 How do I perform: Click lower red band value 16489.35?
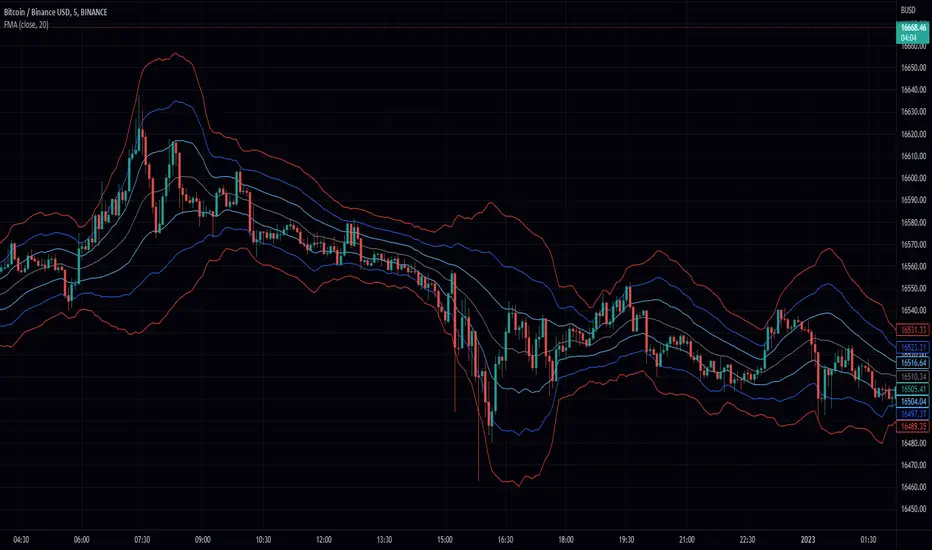[x=913, y=426]
